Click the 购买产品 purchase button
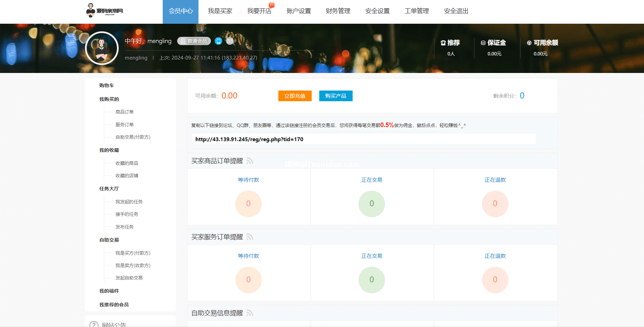Viewport: 644px width, 327px height. (335, 96)
